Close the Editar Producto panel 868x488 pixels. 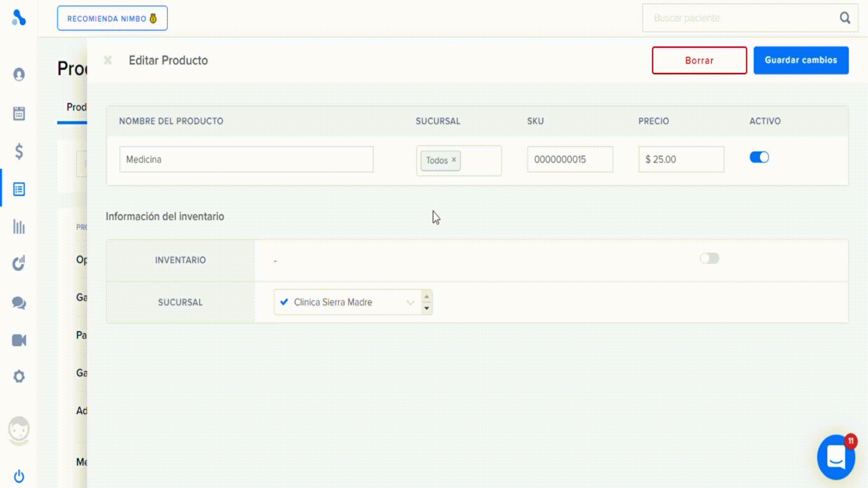[108, 60]
